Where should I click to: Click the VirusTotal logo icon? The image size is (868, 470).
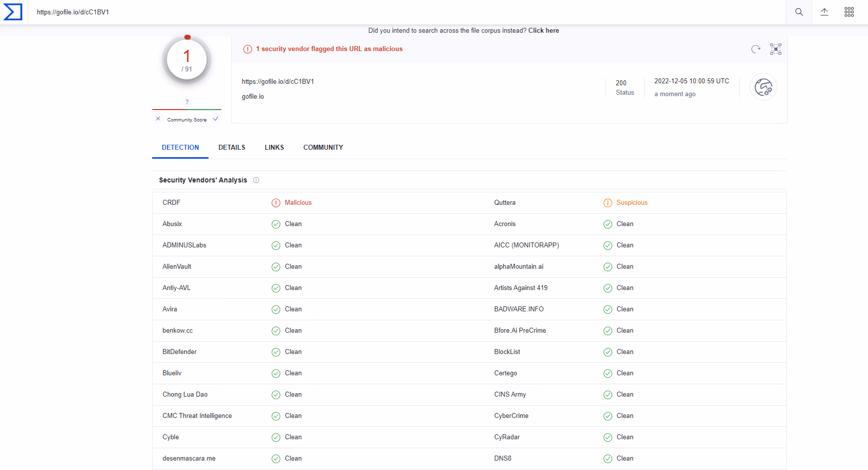[13, 12]
